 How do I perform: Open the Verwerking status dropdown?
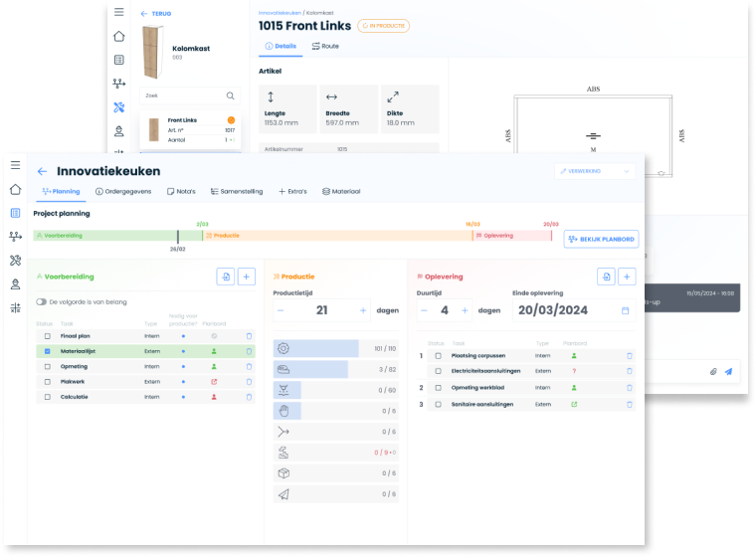(x=595, y=171)
